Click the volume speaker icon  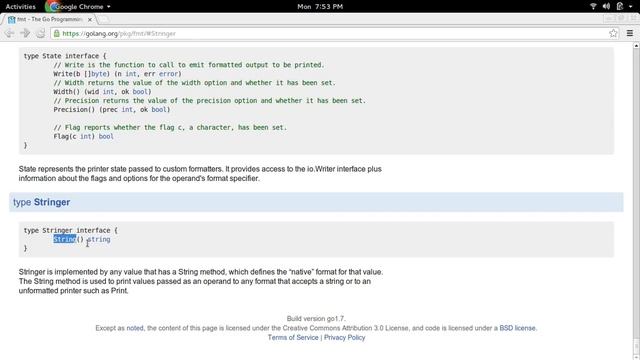[x=606, y=7]
